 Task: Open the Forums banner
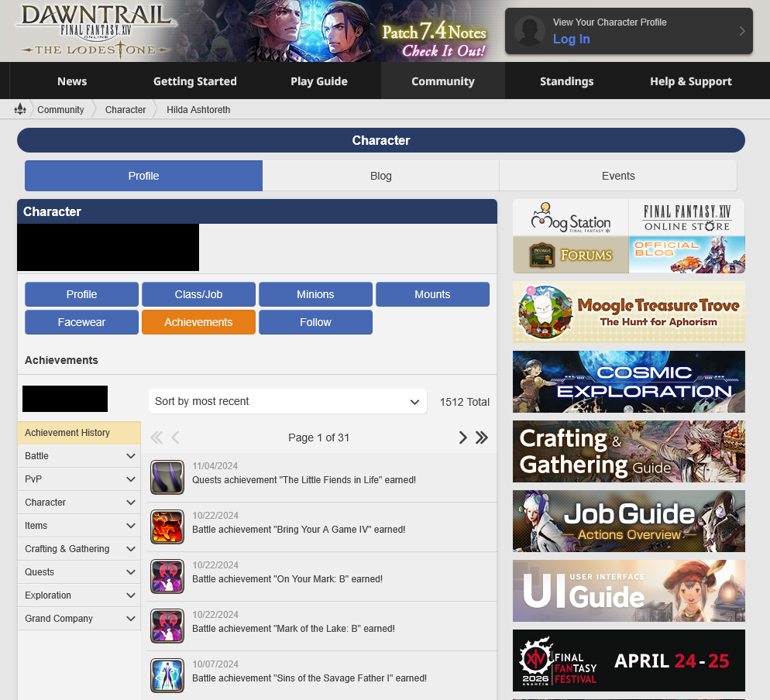point(571,255)
